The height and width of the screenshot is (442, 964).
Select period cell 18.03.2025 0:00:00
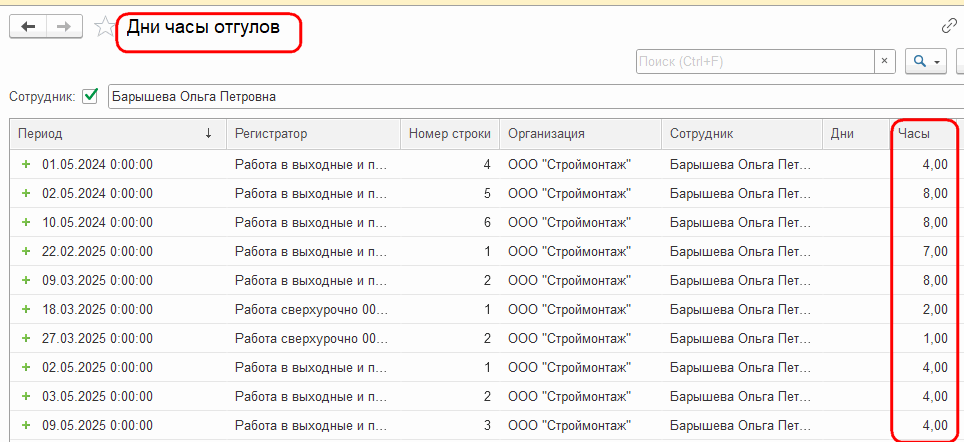tap(97, 309)
